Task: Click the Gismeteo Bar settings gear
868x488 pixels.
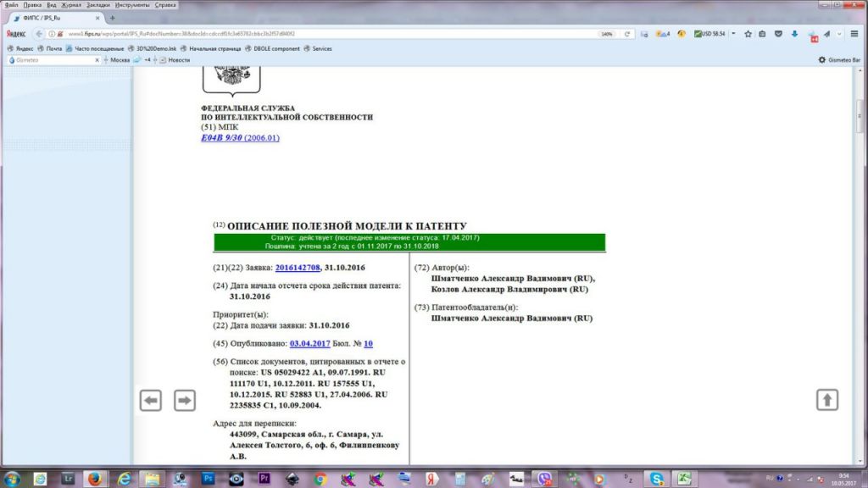Action: (821, 60)
